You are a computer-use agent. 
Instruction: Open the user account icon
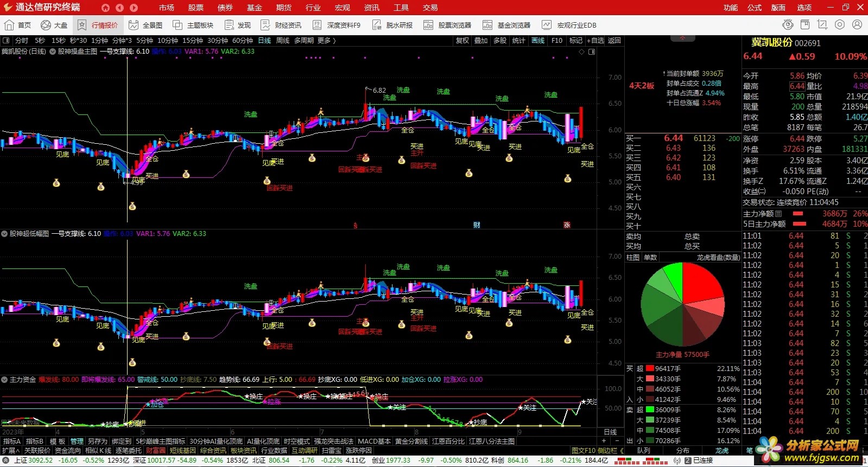(x=857, y=24)
